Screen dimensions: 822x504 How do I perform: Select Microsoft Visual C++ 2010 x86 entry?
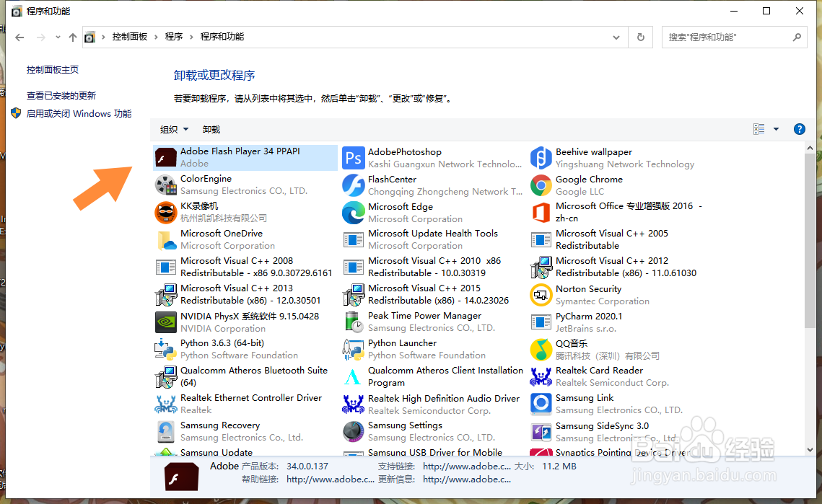pyautogui.click(x=433, y=268)
